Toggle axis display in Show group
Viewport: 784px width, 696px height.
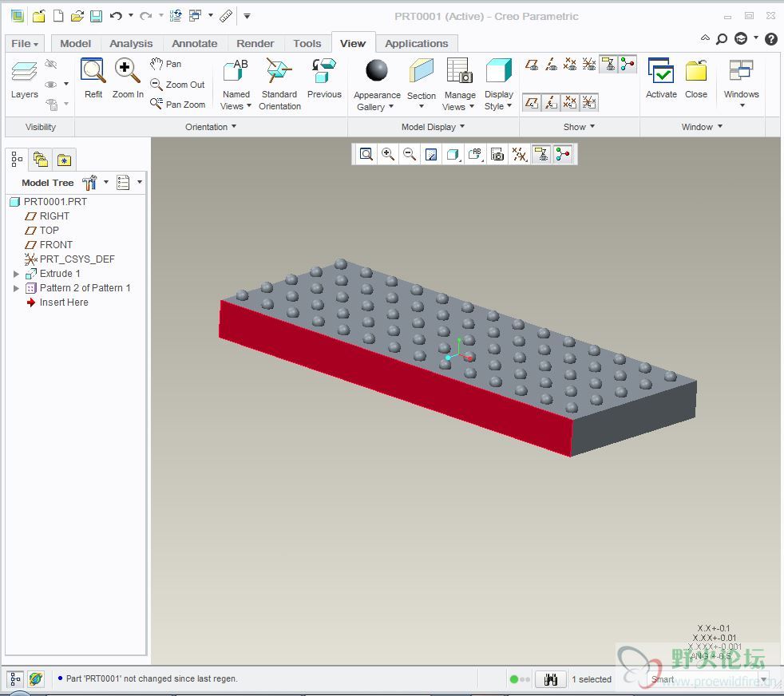pos(551,64)
